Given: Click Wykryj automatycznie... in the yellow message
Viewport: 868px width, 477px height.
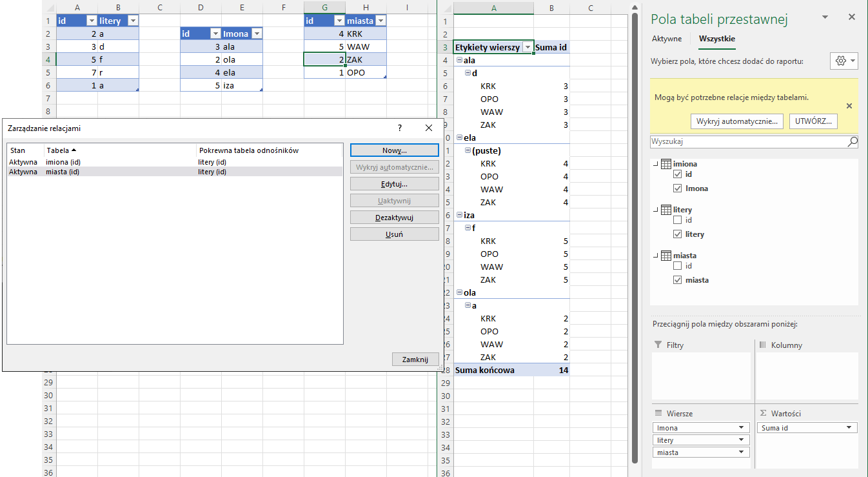Looking at the screenshot, I should pyautogui.click(x=738, y=121).
